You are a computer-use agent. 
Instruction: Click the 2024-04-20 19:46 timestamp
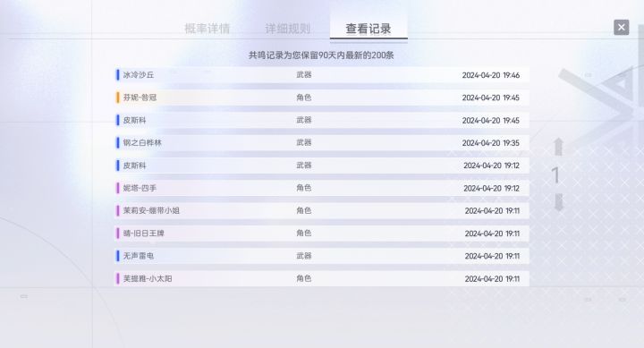(x=491, y=75)
